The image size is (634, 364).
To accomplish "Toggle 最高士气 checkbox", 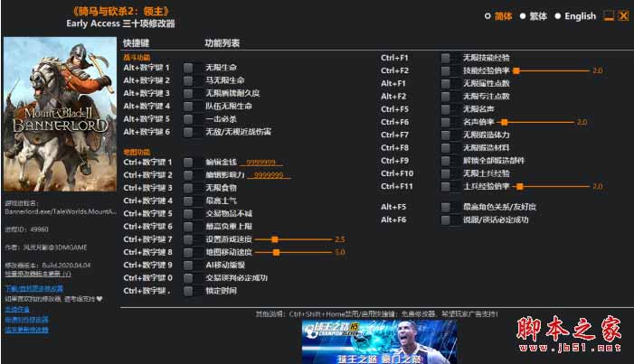I will point(188,201).
